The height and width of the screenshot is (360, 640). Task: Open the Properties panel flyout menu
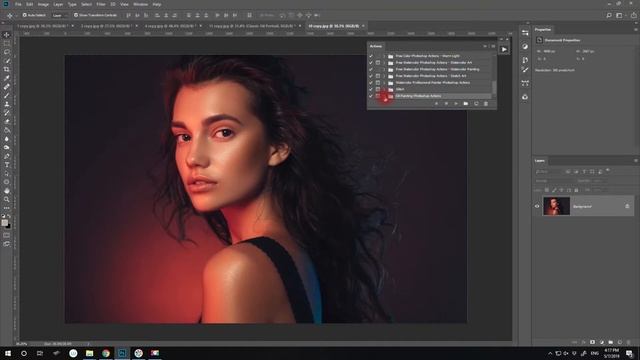[x=636, y=29]
